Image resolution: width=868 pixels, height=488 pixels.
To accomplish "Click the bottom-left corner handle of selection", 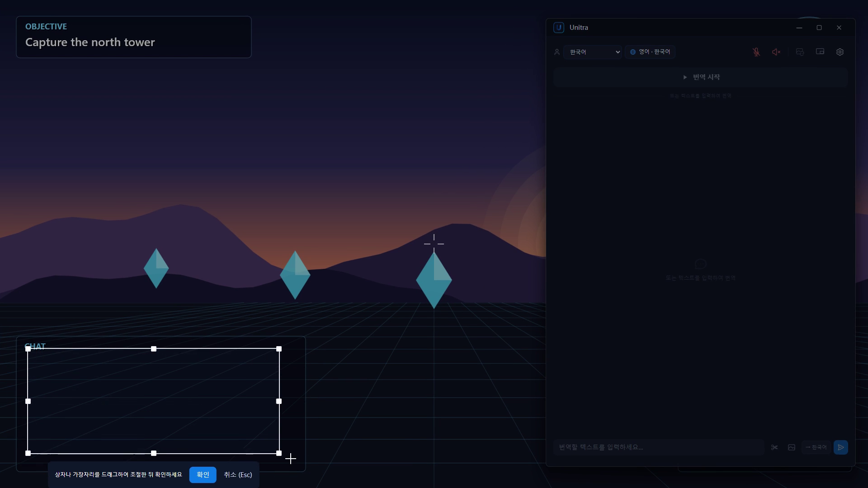I will click(28, 453).
